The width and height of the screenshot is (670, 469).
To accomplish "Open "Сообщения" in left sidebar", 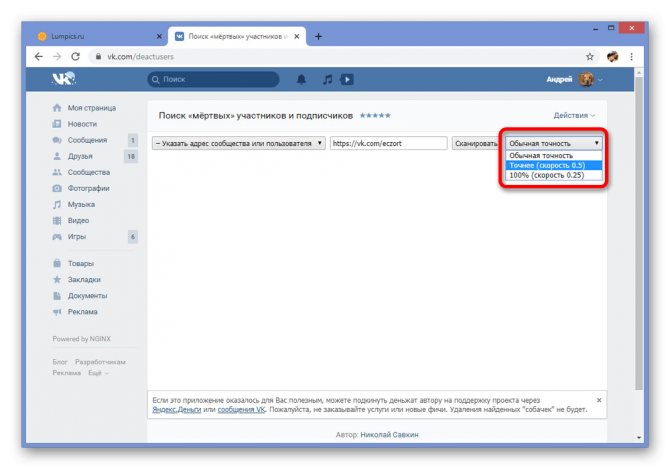I will pos(87,140).
